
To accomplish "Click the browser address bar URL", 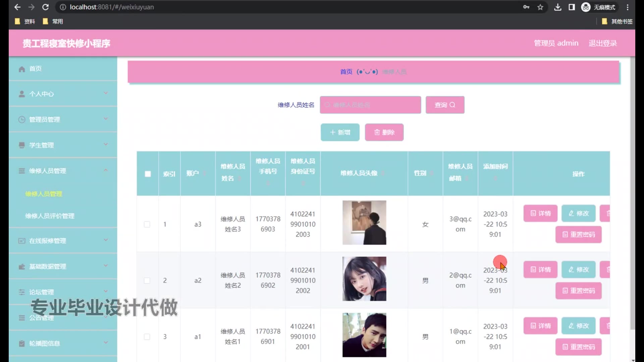I will 112,7.
